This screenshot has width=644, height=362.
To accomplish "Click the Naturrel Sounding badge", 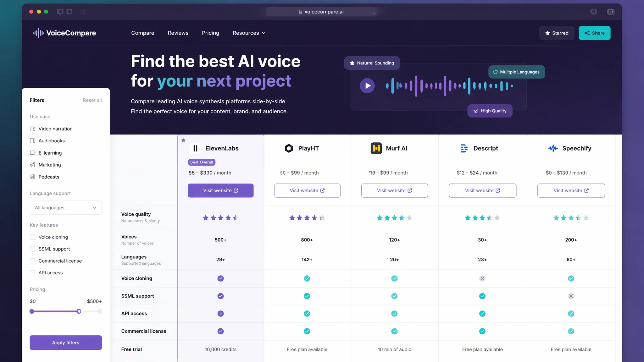I will (372, 63).
